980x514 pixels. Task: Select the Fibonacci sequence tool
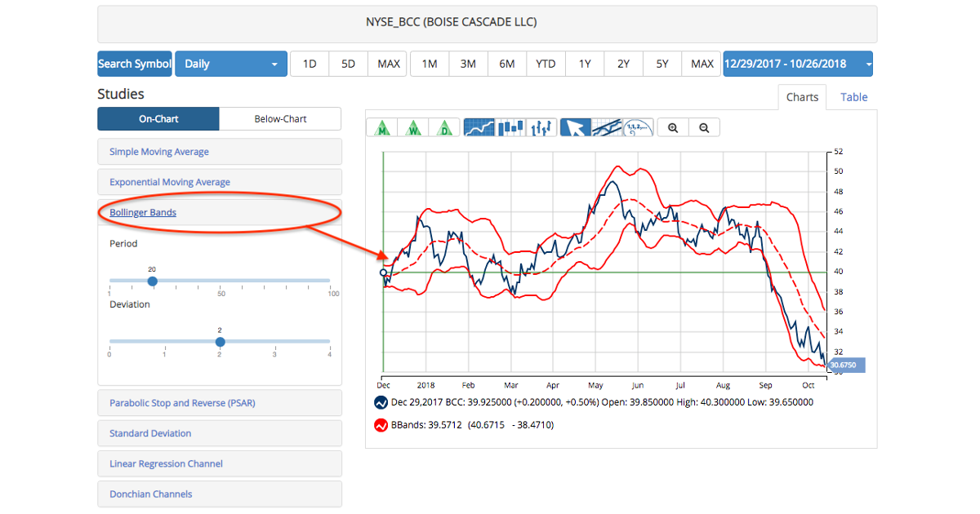(638, 128)
